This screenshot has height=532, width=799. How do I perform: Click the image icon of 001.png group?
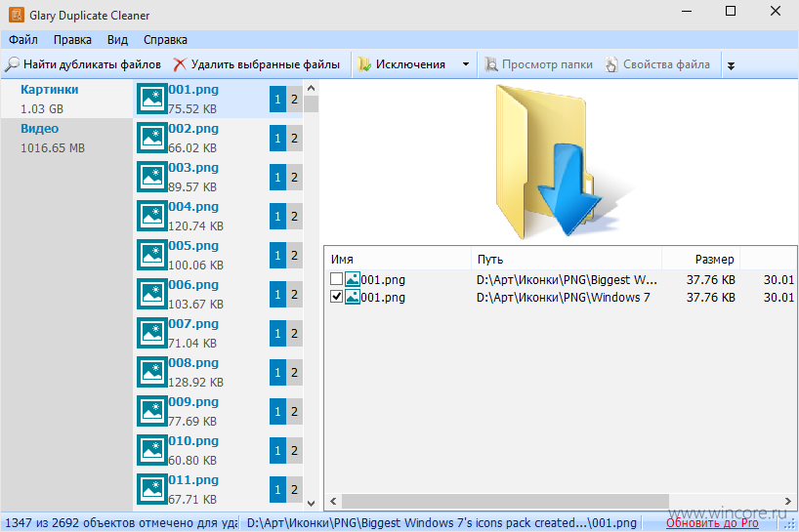(151, 99)
